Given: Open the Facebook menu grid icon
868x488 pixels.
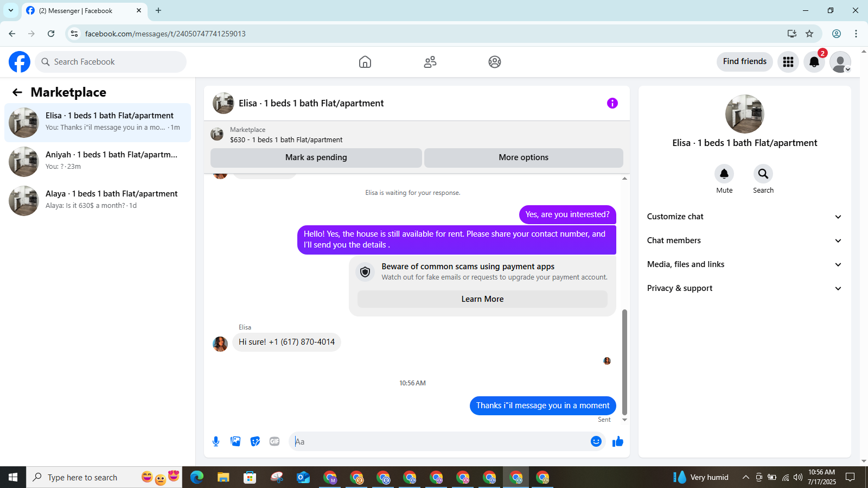Looking at the screenshot, I should pyautogui.click(x=788, y=62).
